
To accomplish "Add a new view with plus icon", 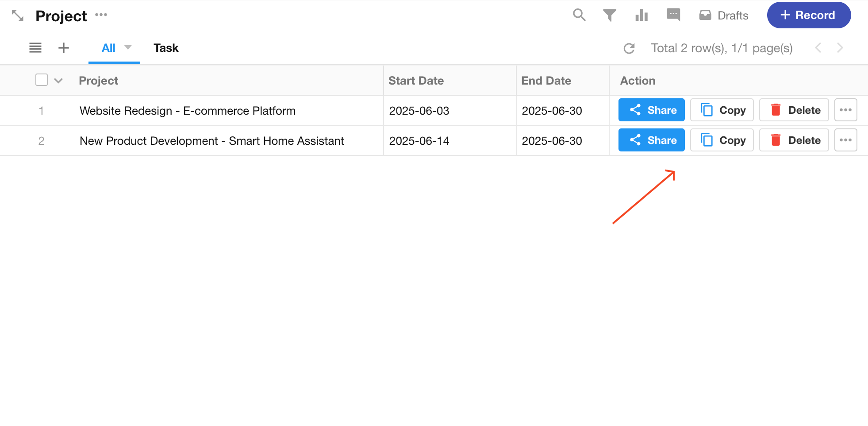I will [x=64, y=48].
